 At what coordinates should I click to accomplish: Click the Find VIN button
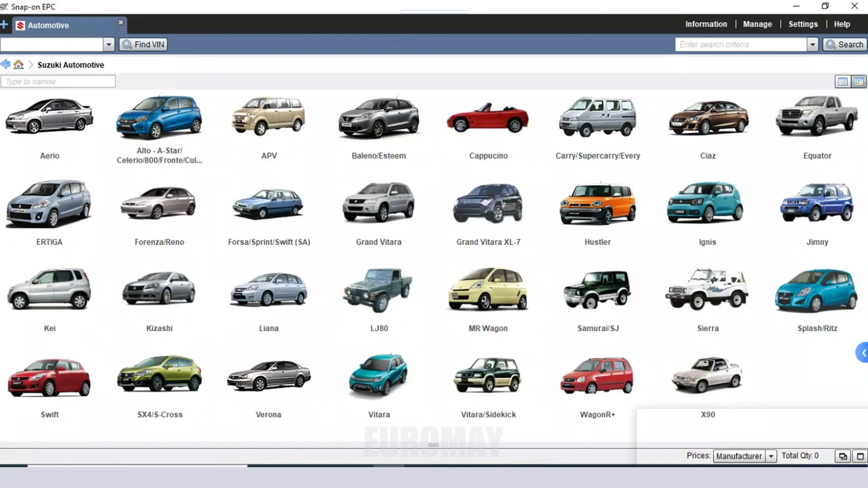[143, 44]
